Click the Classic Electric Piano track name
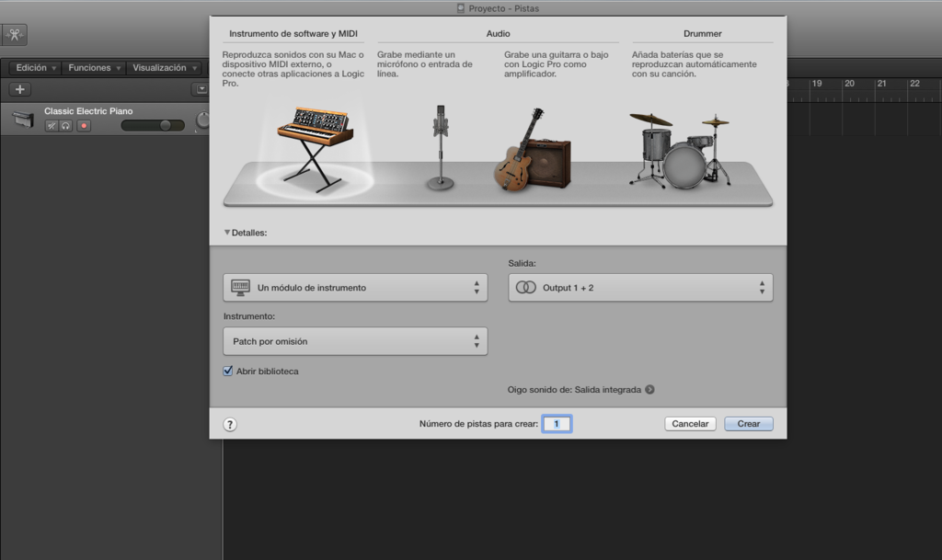Image resolution: width=942 pixels, height=560 pixels. 88,111
